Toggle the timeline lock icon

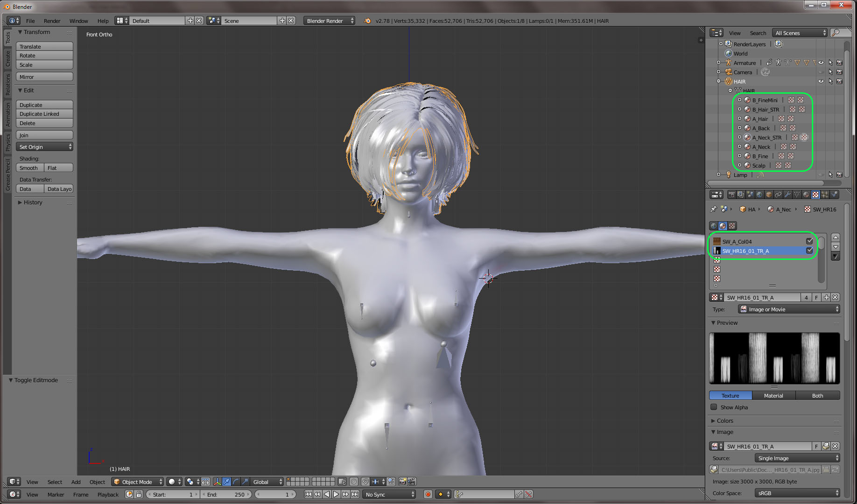139,494
